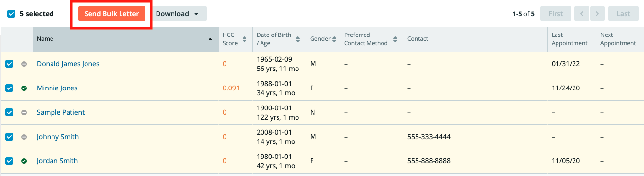
Task: Click birth date 1988-01-01
Action: click(274, 84)
